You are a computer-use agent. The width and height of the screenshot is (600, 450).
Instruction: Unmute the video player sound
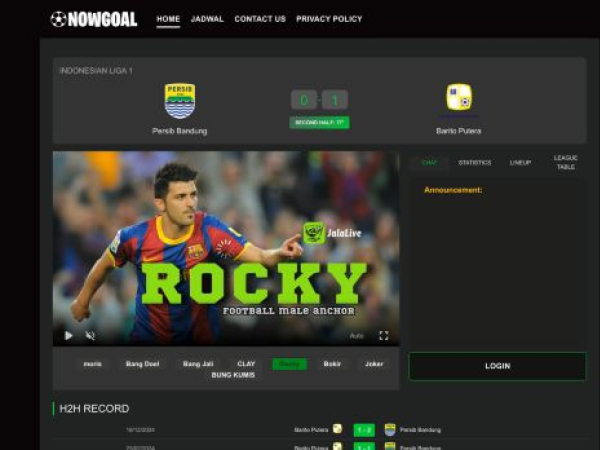[90, 336]
